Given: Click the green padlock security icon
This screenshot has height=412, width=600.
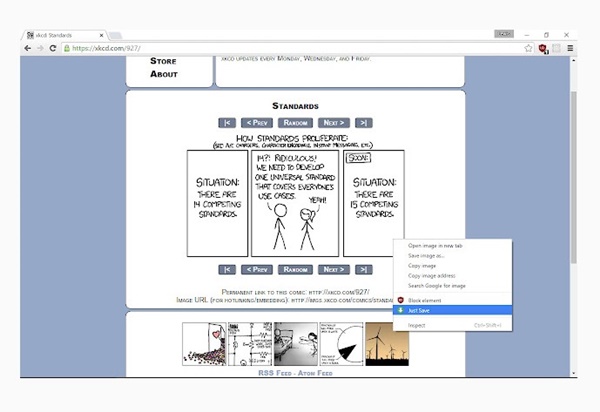Looking at the screenshot, I should tap(67, 48).
